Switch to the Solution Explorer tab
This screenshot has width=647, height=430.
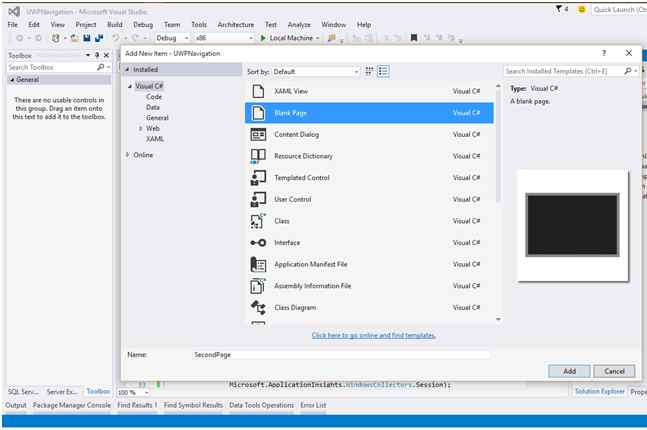click(x=600, y=391)
